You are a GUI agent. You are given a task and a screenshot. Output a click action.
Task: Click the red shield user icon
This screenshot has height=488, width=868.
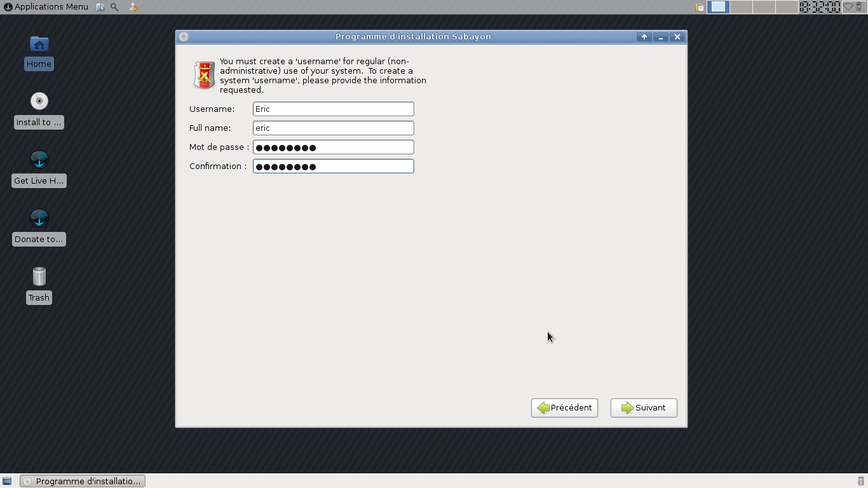click(205, 76)
